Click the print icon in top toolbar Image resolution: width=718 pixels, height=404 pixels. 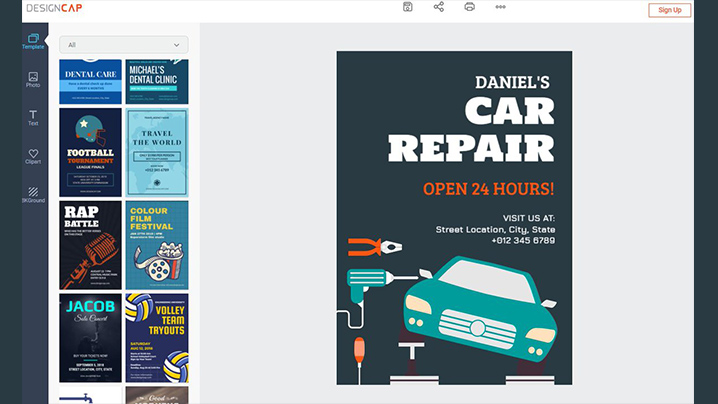469,7
